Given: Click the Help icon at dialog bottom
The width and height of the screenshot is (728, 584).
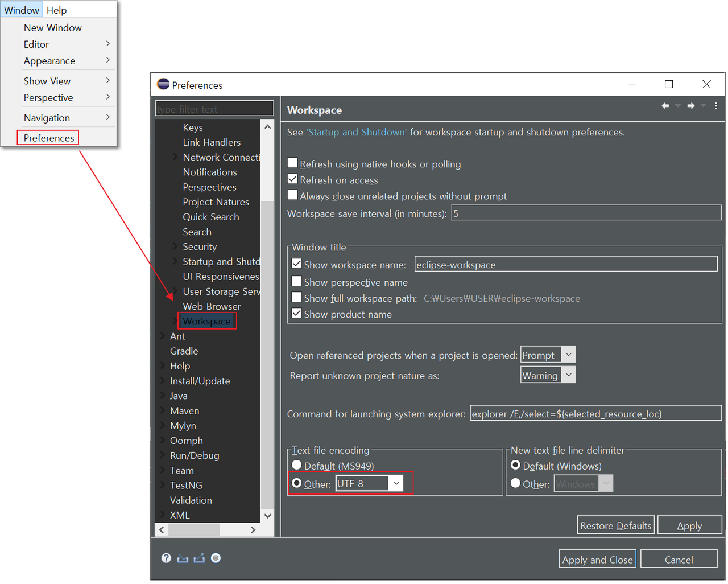Looking at the screenshot, I should coord(166,558).
